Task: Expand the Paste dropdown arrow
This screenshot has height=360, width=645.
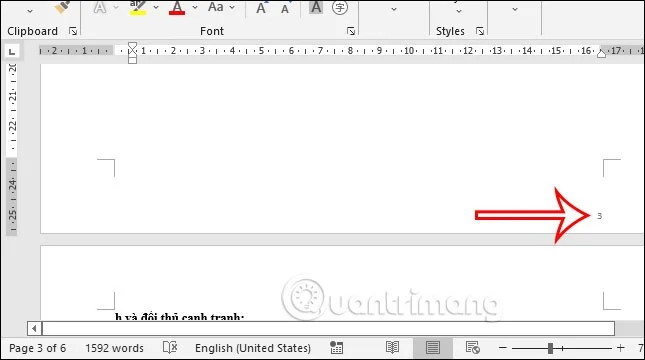Action: pyautogui.click(x=30, y=11)
